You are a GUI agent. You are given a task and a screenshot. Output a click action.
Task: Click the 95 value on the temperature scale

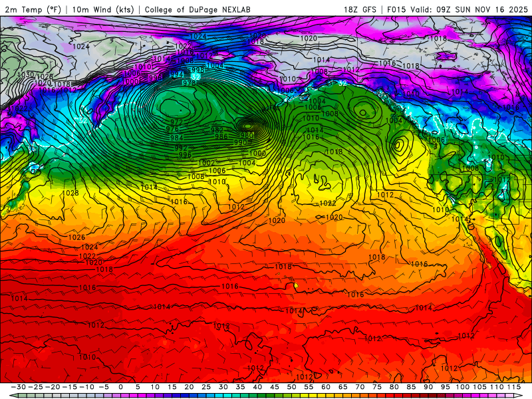[445, 387]
